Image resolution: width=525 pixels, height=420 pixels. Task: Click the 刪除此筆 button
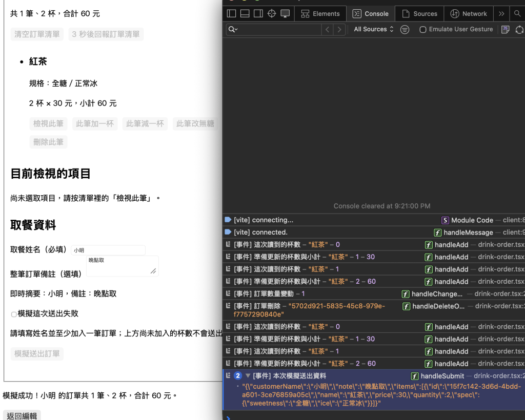[48, 142]
